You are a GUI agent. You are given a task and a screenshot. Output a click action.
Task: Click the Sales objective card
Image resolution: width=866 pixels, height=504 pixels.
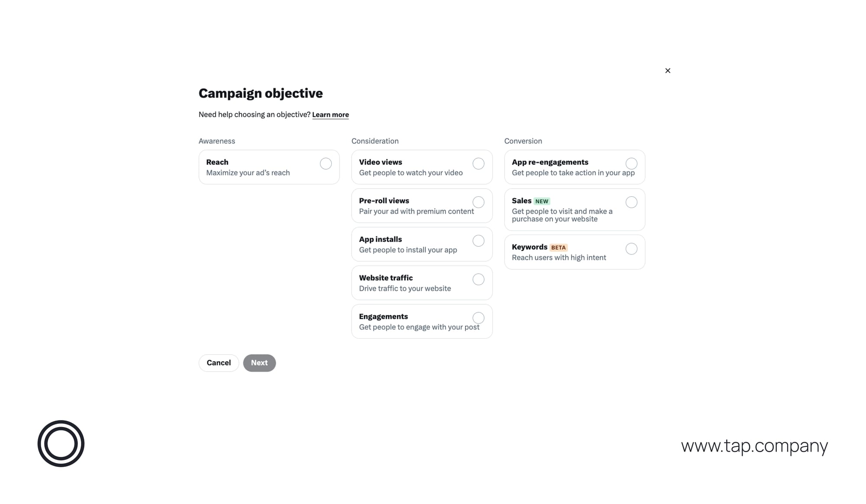tap(575, 210)
